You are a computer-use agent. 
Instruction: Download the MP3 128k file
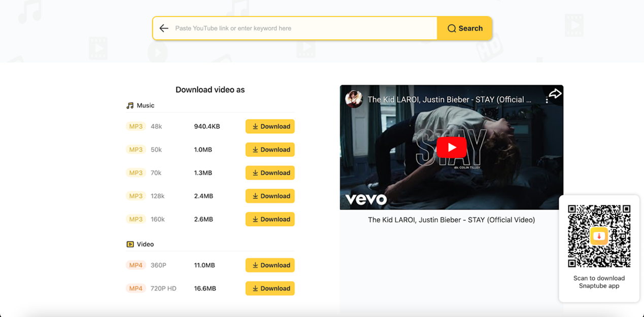coord(270,196)
